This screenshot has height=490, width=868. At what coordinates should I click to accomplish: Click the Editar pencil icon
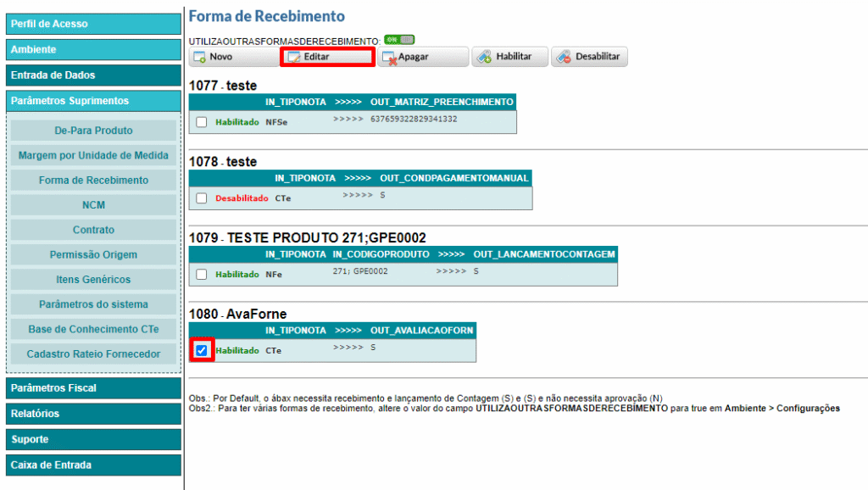[294, 58]
